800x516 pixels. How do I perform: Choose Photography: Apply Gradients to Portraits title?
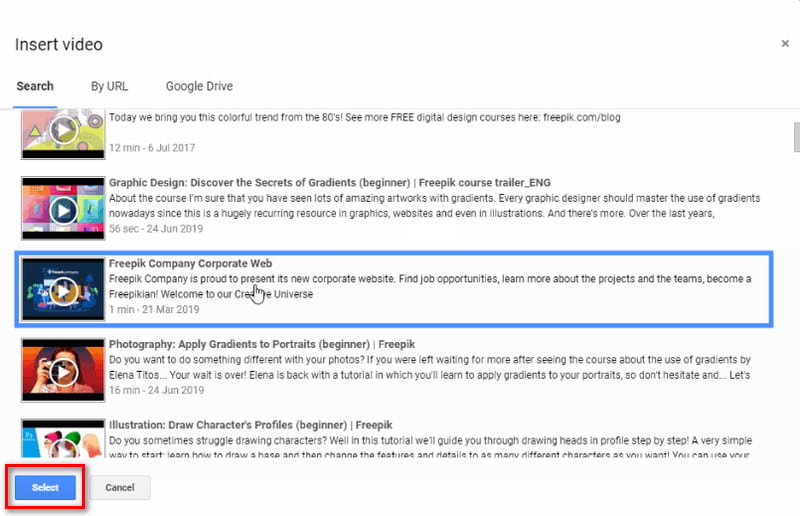(x=262, y=344)
